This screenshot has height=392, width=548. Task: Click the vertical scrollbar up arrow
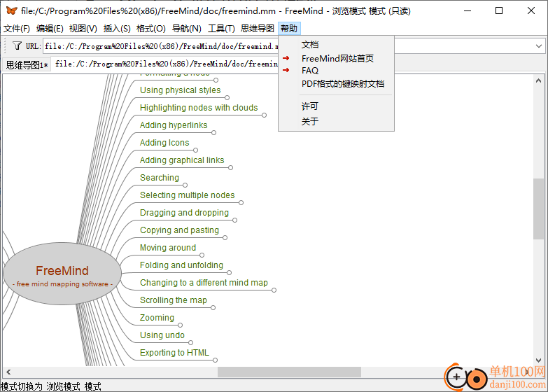[539, 80]
